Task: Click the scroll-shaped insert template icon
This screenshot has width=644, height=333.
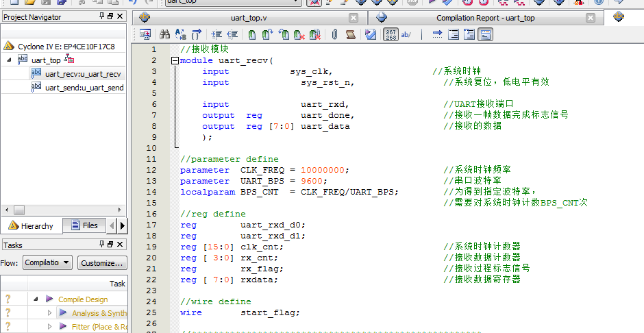Action: pos(350,34)
